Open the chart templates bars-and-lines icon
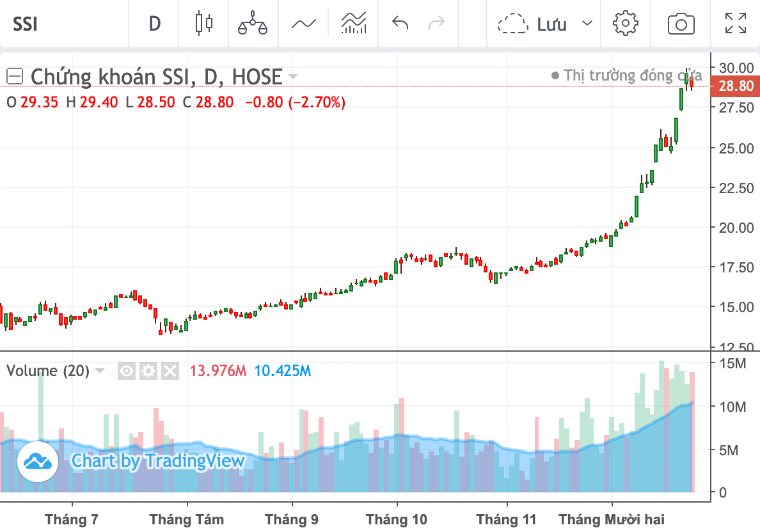 click(x=354, y=23)
